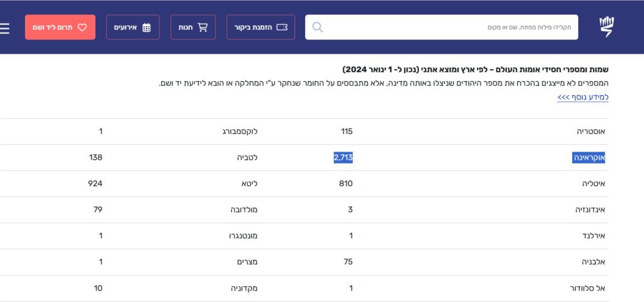This screenshot has height=302, width=644.
Task: Open the תרום ליד ושם donate button
Action: [60, 27]
